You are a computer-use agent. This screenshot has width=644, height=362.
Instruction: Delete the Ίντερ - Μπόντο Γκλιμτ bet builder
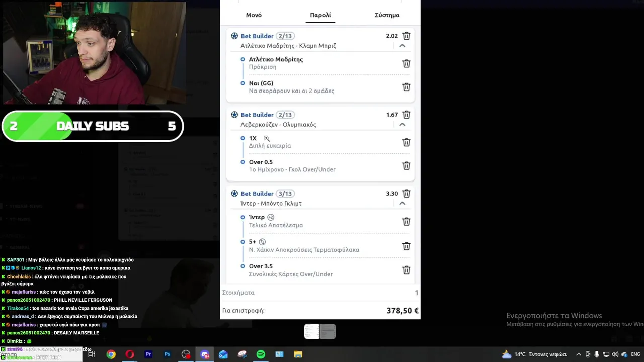pyautogui.click(x=406, y=194)
